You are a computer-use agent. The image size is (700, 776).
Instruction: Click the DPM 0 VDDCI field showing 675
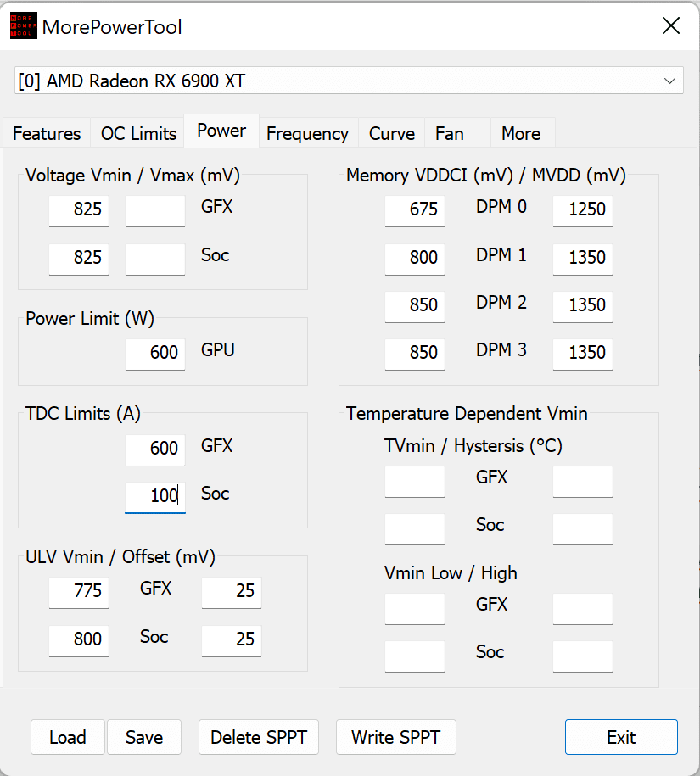[x=415, y=211]
